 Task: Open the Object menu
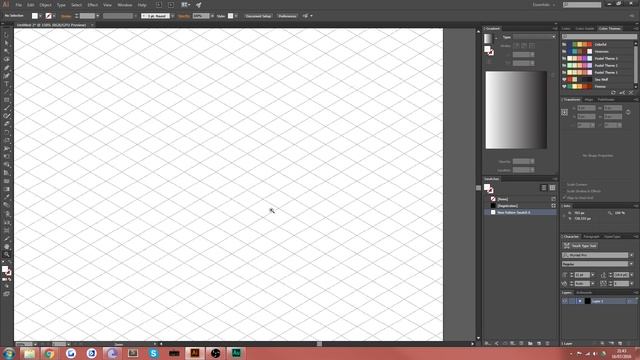(45, 5)
